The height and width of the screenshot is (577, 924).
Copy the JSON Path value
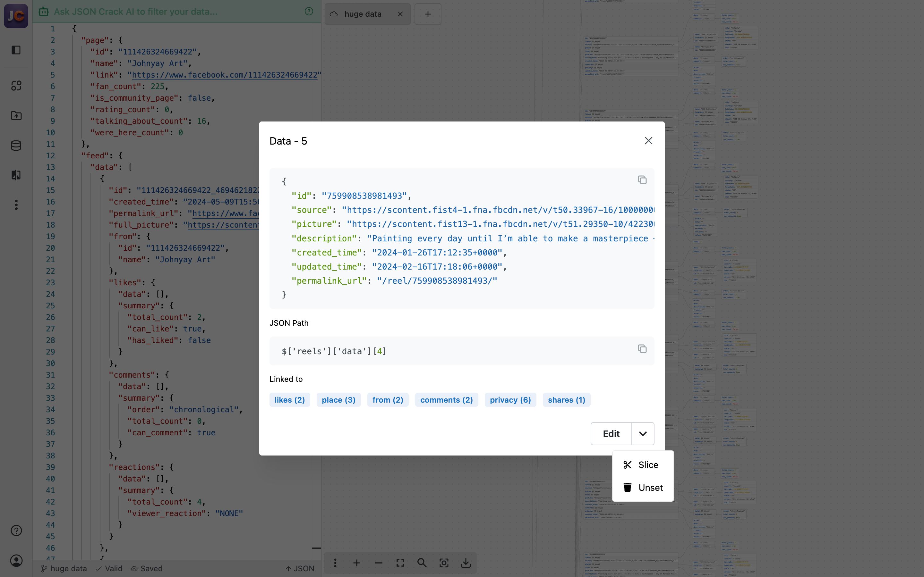(642, 349)
